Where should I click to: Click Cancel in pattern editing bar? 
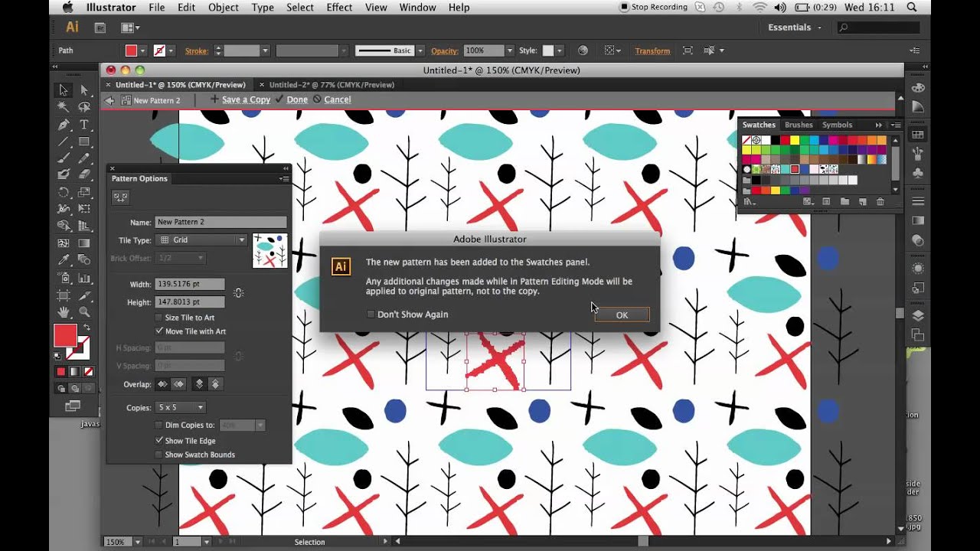pos(337,99)
